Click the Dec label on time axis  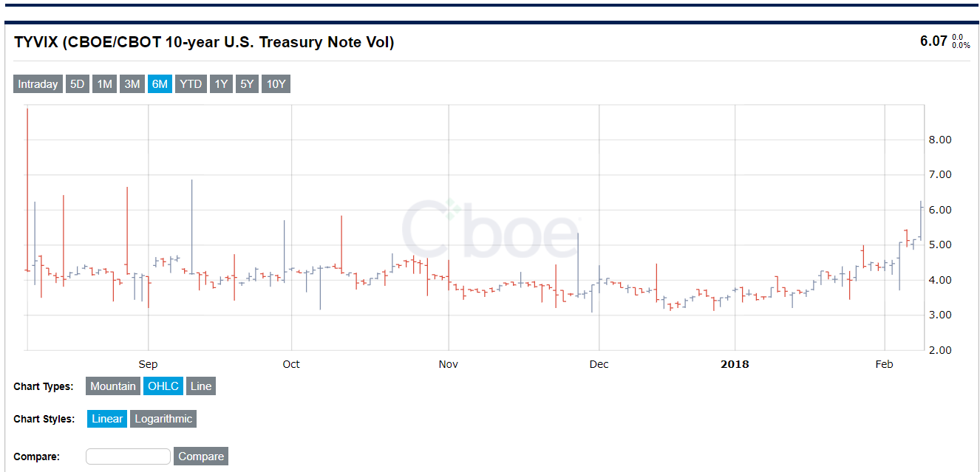[599, 364]
